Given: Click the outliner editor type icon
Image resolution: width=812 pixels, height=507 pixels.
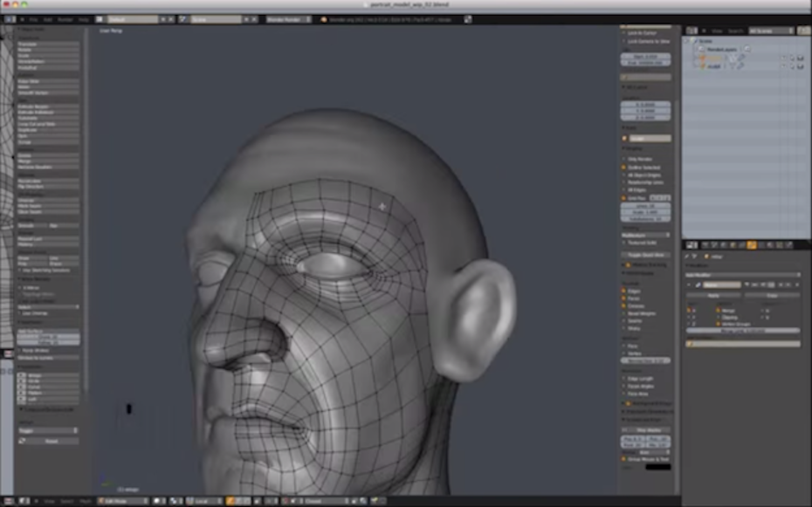Looking at the screenshot, I should tap(690, 31).
